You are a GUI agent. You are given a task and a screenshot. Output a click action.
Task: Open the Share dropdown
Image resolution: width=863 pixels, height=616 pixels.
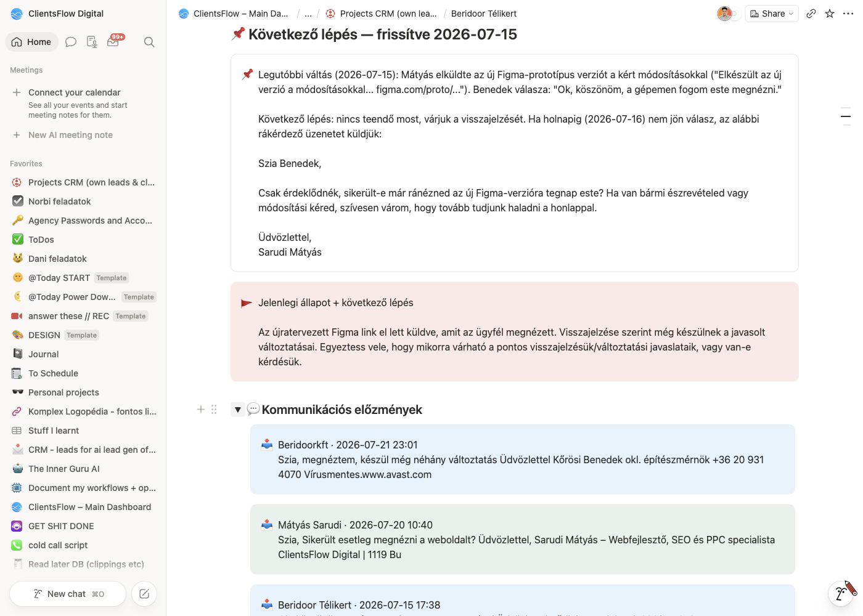(772, 14)
